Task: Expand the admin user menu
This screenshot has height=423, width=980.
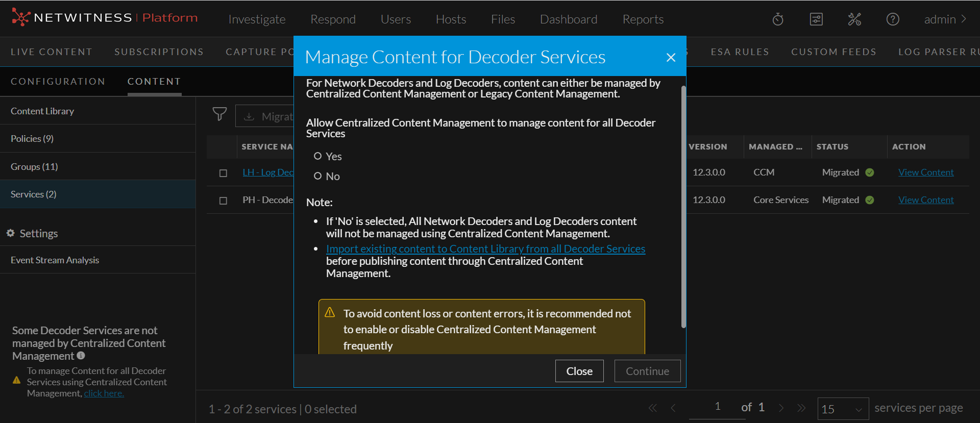Action: pyautogui.click(x=945, y=19)
